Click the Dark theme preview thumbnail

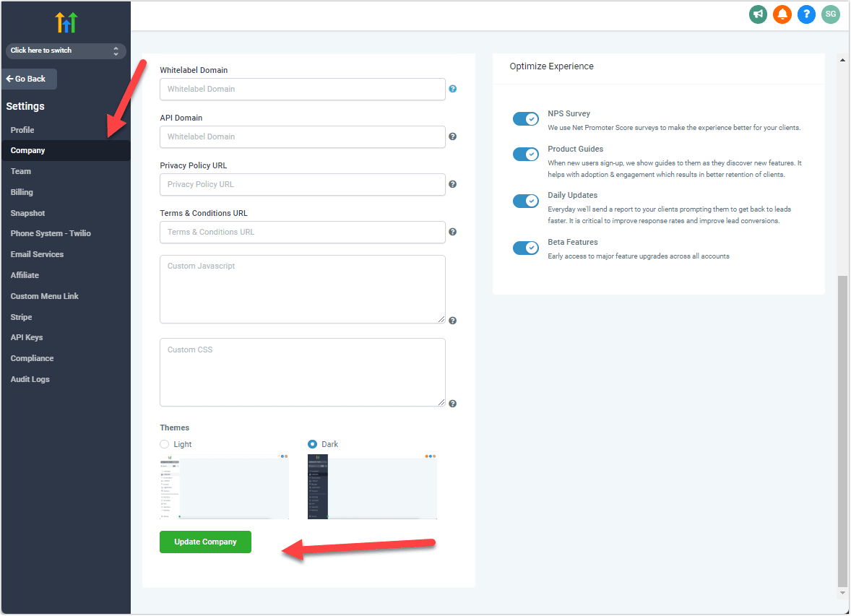[x=372, y=487]
